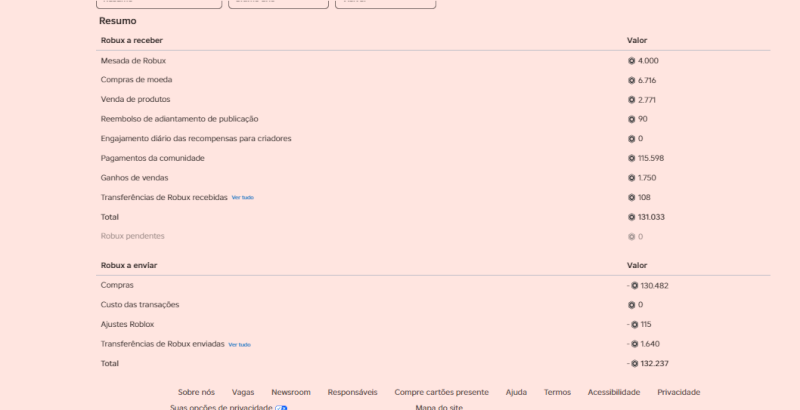Click the Robux icon beside -1.640
The width and height of the screenshot is (800, 410).
coord(634,344)
